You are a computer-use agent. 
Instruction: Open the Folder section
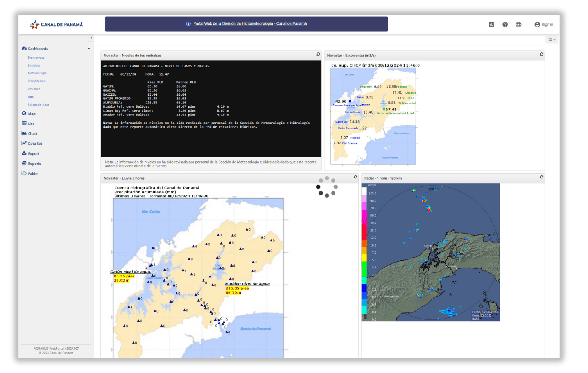tap(33, 173)
